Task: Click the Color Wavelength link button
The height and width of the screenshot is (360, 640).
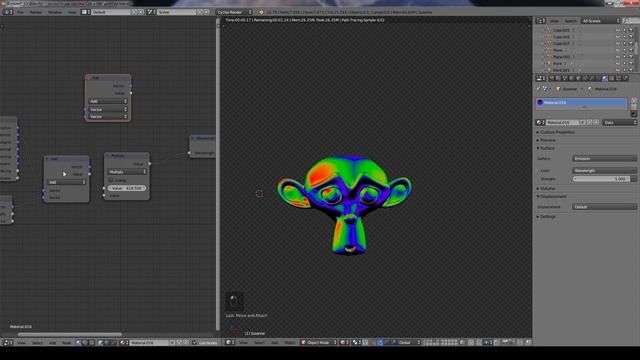Action: coord(604,171)
